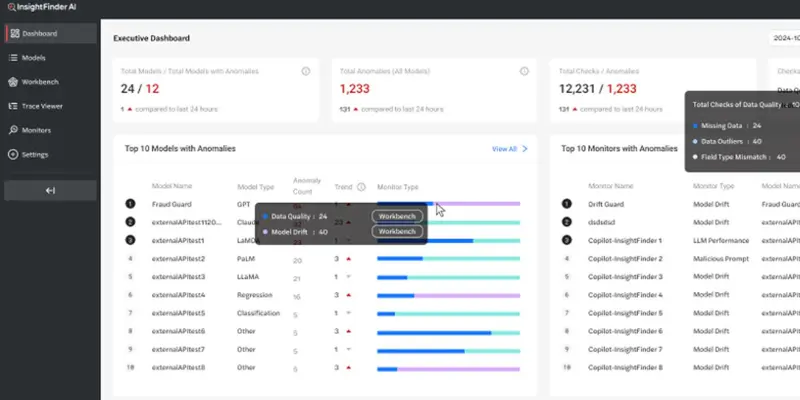Open the Workbench sidebar icon
Screen dimensions: 800x400
pos(13,82)
